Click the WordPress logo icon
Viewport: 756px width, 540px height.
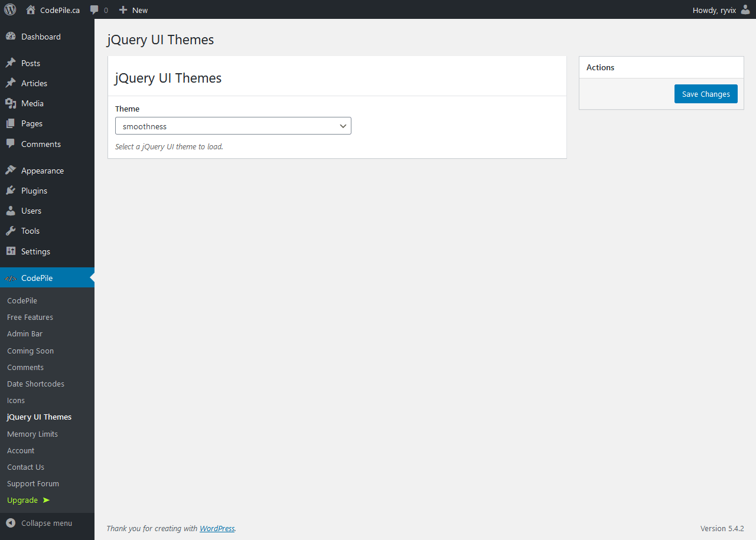10,9
